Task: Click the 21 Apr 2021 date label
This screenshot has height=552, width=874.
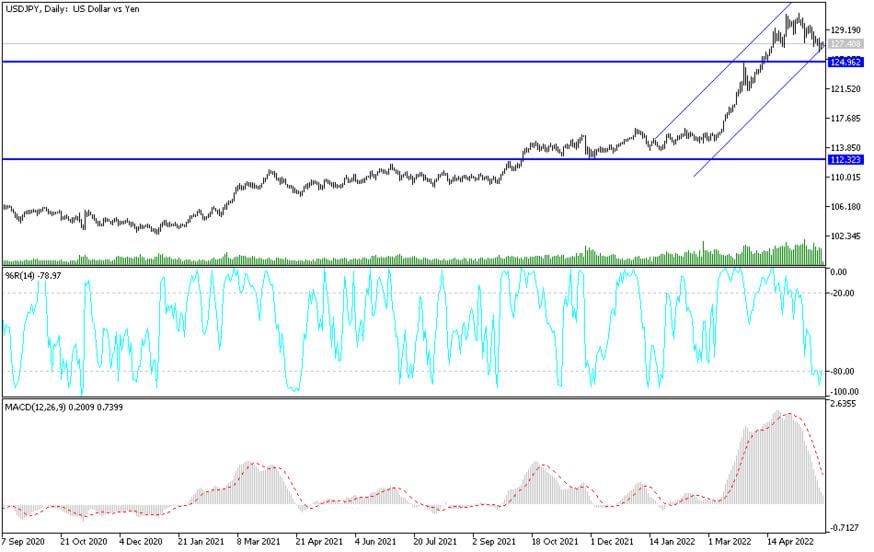Action: 319,541
